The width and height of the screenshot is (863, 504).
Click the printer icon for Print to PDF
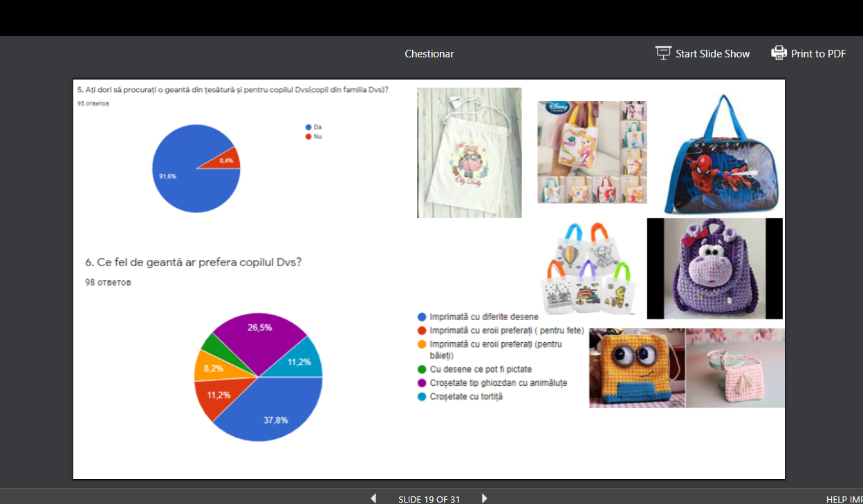tap(779, 53)
